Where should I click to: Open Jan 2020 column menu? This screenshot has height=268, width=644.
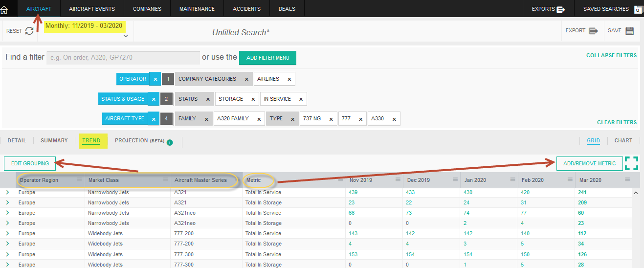point(512,180)
